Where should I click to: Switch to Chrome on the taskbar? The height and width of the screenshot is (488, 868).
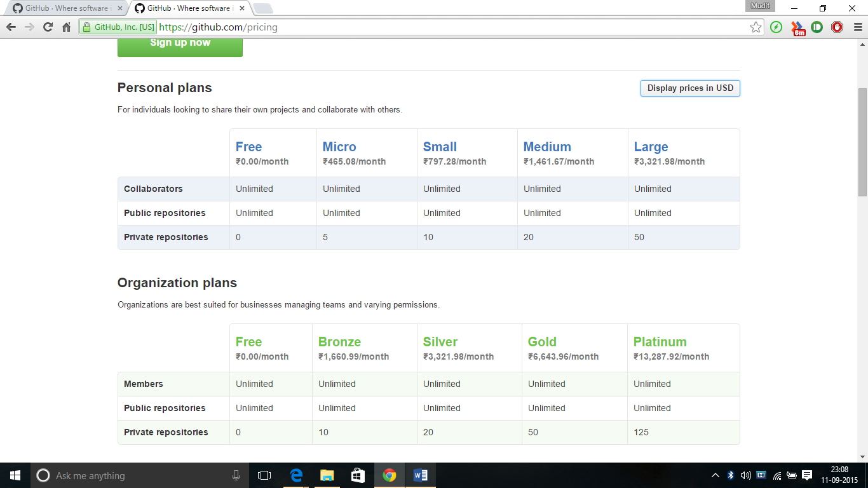pos(390,475)
